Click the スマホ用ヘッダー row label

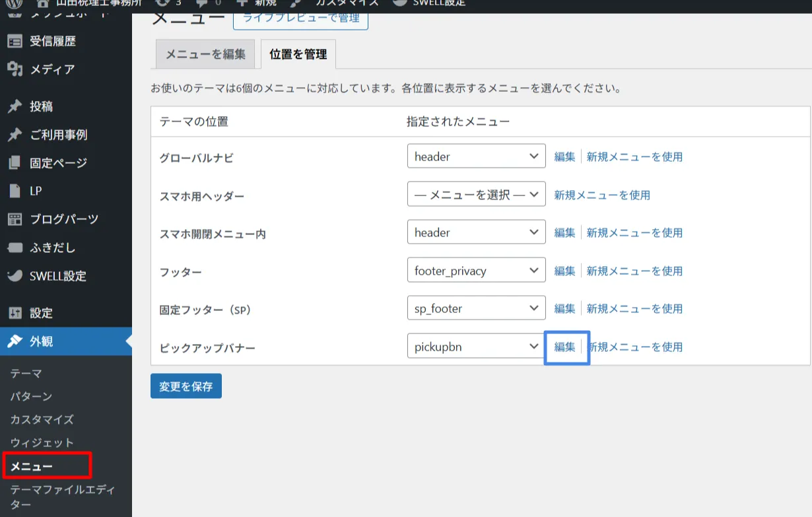[202, 196]
